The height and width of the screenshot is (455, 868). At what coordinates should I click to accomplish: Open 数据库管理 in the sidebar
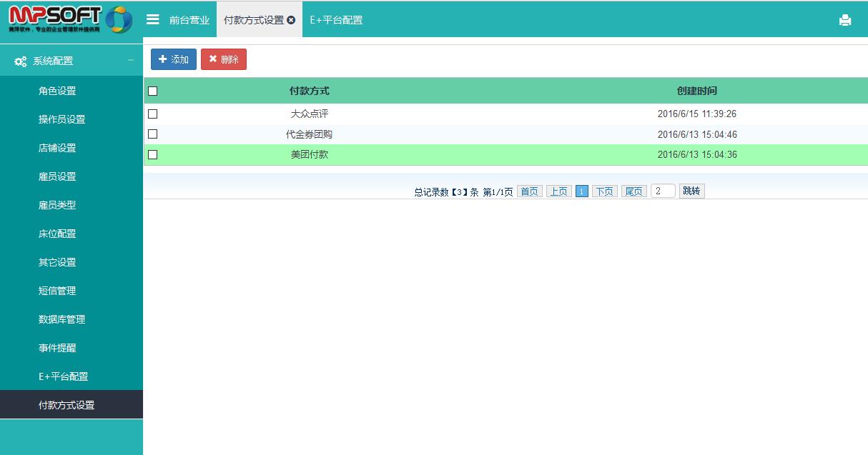[x=61, y=319]
